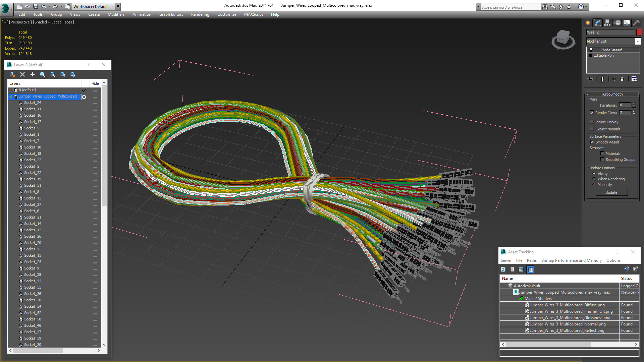Viewport: 644px width, 362px height.
Task: Click the list view icon in Asset Tracking
Action: pos(513,269)
